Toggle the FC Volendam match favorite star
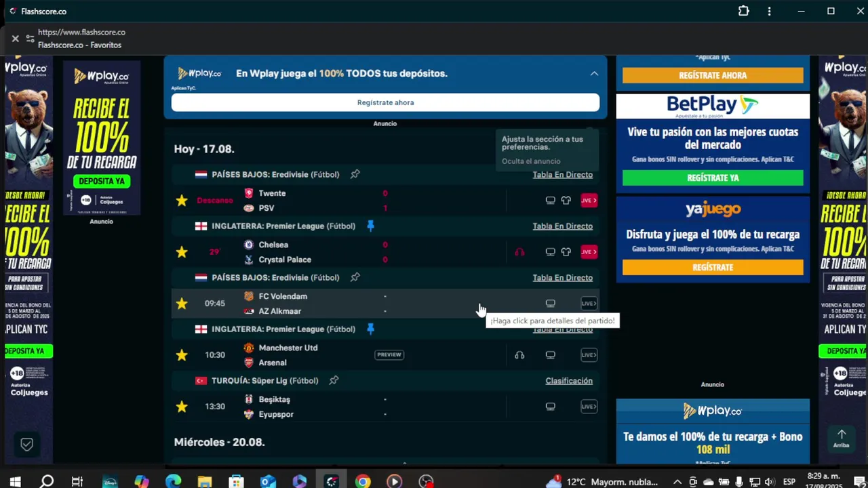Image resolution: width=868 pixels, height=488 pixels. 182,304
